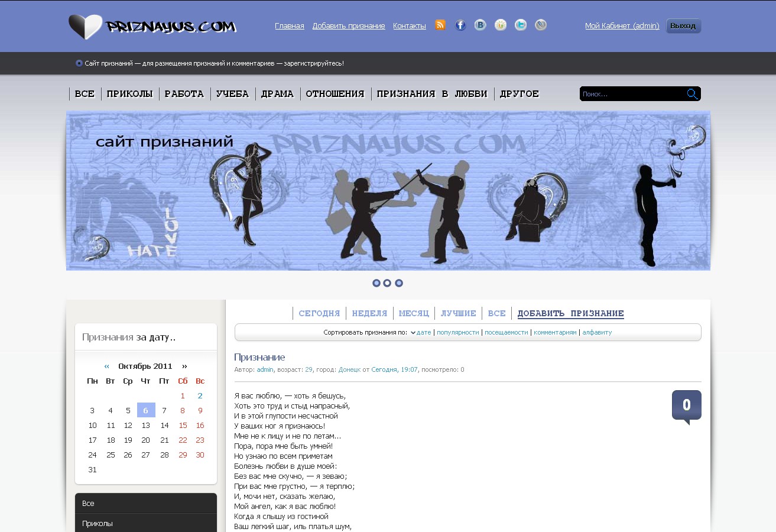Viewport: 776px width, 532px height.
Task: Go to previous month in calendar
Action: [x=107, y=366]
